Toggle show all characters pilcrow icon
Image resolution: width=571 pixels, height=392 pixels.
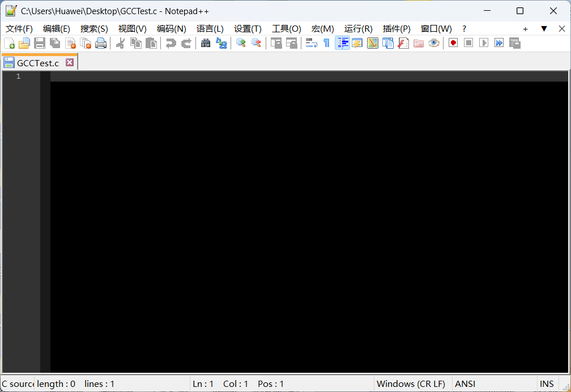[x=327, y=43]
